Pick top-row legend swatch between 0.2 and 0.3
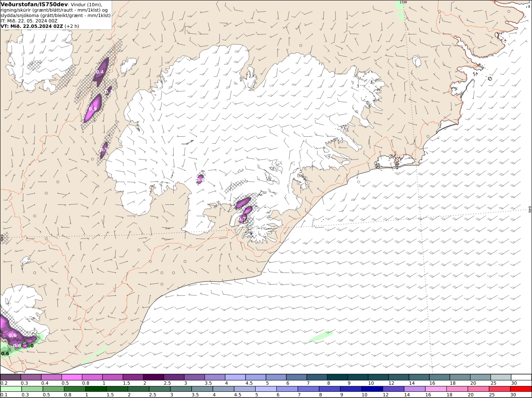The width and height of the screenshot is (532, 398). point(10,377)
